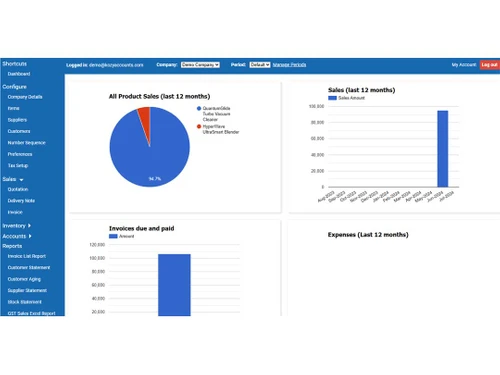The width and height of the screenshot is (500, 375).
Task: Open Number Sequence settings
Action: click(x=27, y=143)
